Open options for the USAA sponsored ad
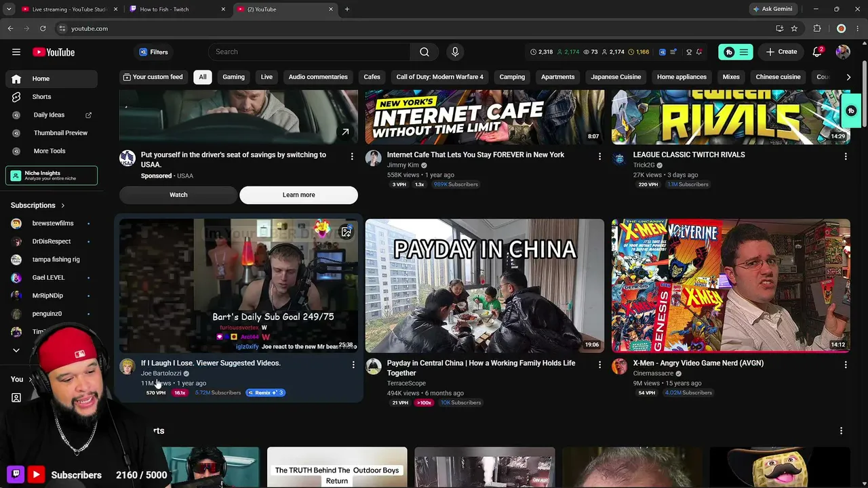Screen dimensions: 868x488 tap(351, 157)
